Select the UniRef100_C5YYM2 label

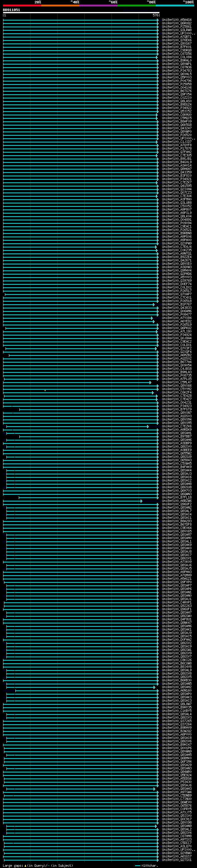pos(176,389)
